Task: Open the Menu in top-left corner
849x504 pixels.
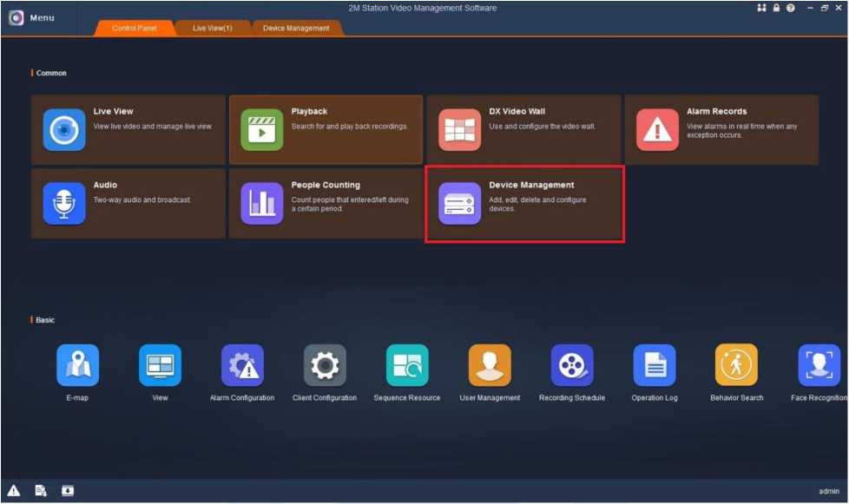Action: click(32, 17)
